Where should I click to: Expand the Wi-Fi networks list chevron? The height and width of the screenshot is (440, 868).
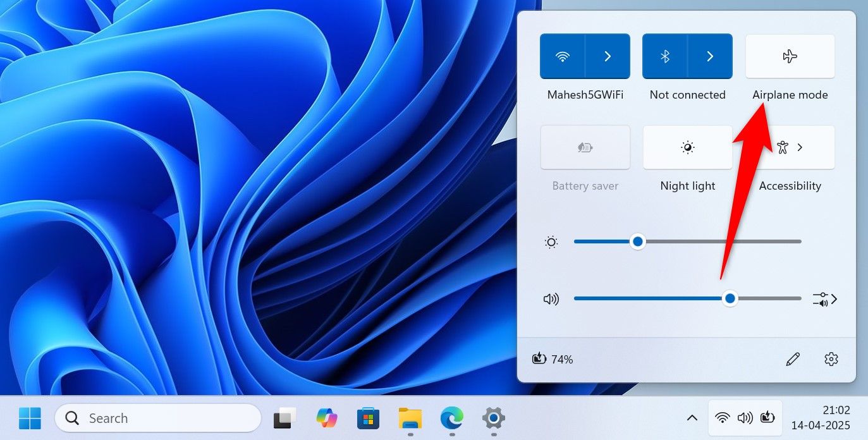[608, 57]
